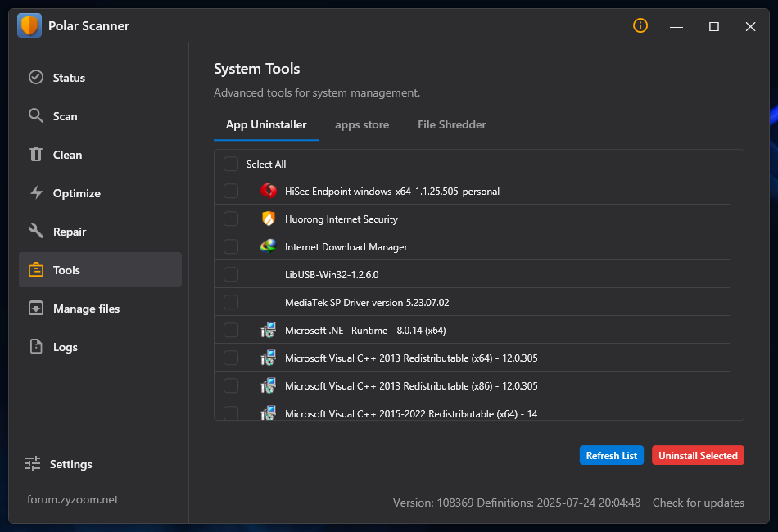Viewport: 778px width, 532px height.
Task: Click the Uninstall Selected button
Action: [x=698, y=455]
